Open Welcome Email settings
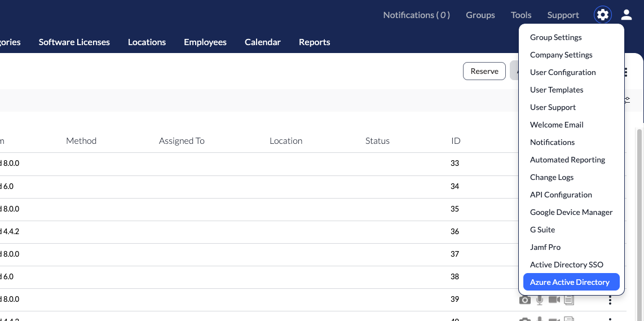This screenshot has height=321, width=644. [557, 125]
